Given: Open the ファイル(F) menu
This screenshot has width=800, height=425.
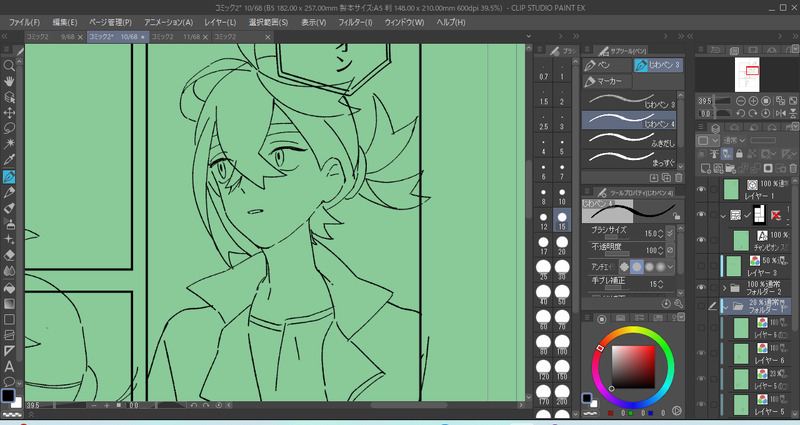Looking at the screenshot, I should (x=24, y=22).
